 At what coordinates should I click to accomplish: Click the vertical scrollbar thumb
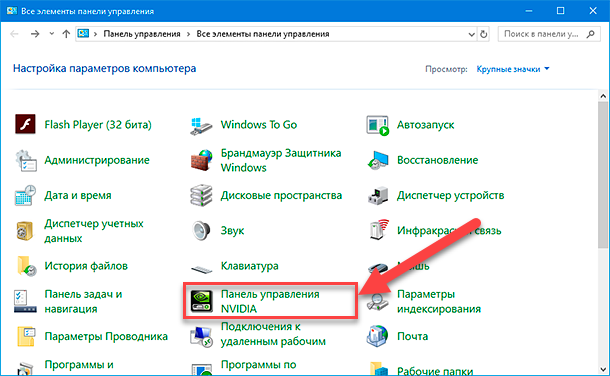(603, 175)
